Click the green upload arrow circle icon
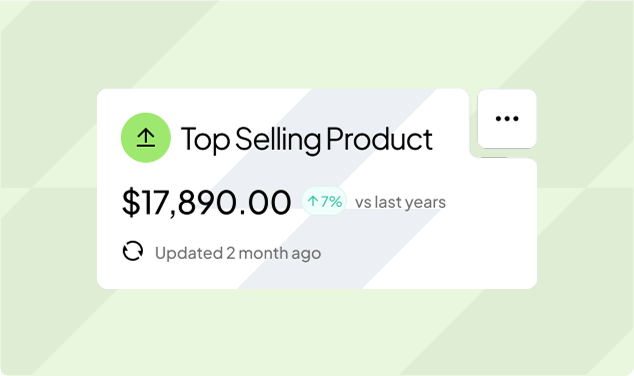 146,138
